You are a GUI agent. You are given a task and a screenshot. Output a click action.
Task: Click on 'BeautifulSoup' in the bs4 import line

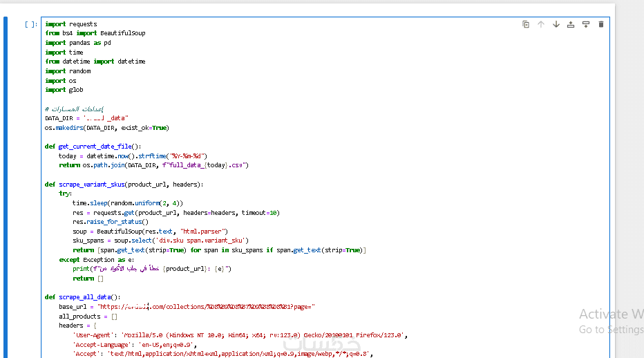click(x=123, y=33)
